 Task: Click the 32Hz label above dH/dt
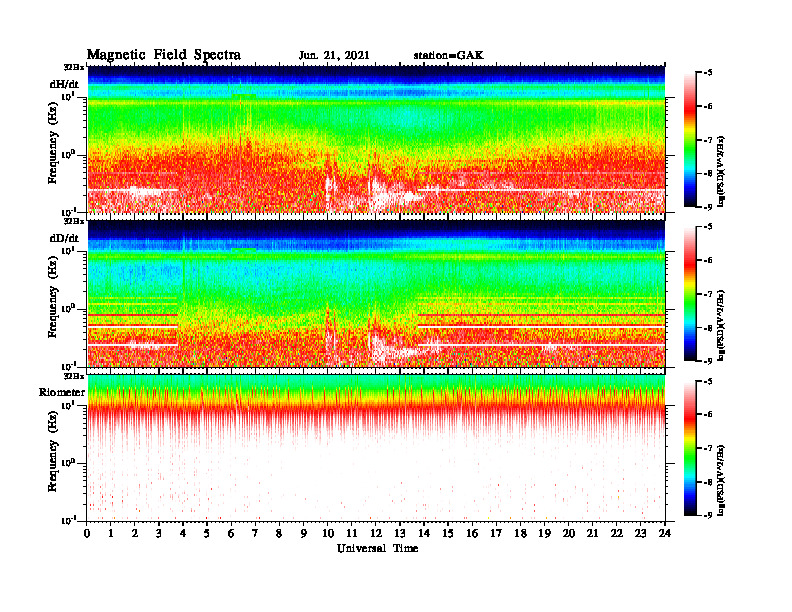click(x=74, y=67)
